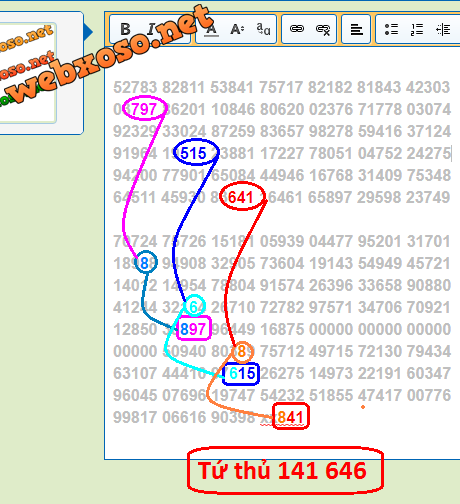Image resolution: width=460 pixels, height=504 pixels.
Task: Click the number 72130 in the editor
Action: (x=380, y=351)
